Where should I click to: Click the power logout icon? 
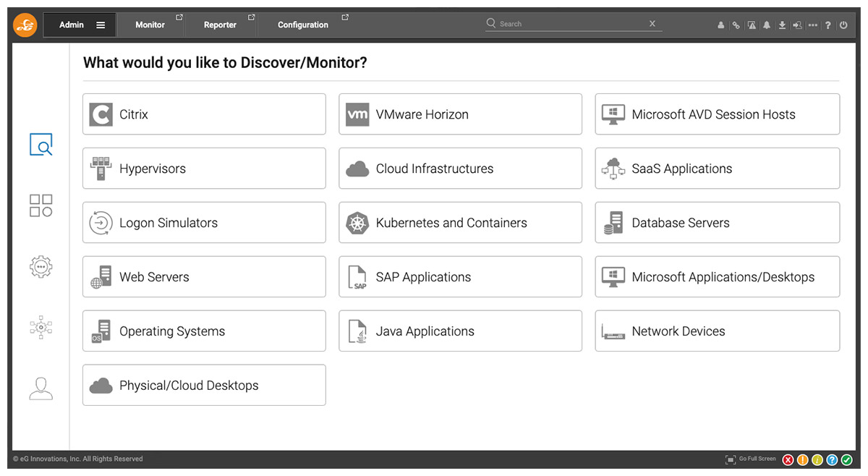(x=843, y=25)
